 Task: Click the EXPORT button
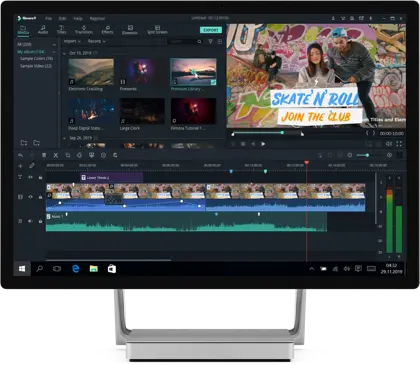211,30
